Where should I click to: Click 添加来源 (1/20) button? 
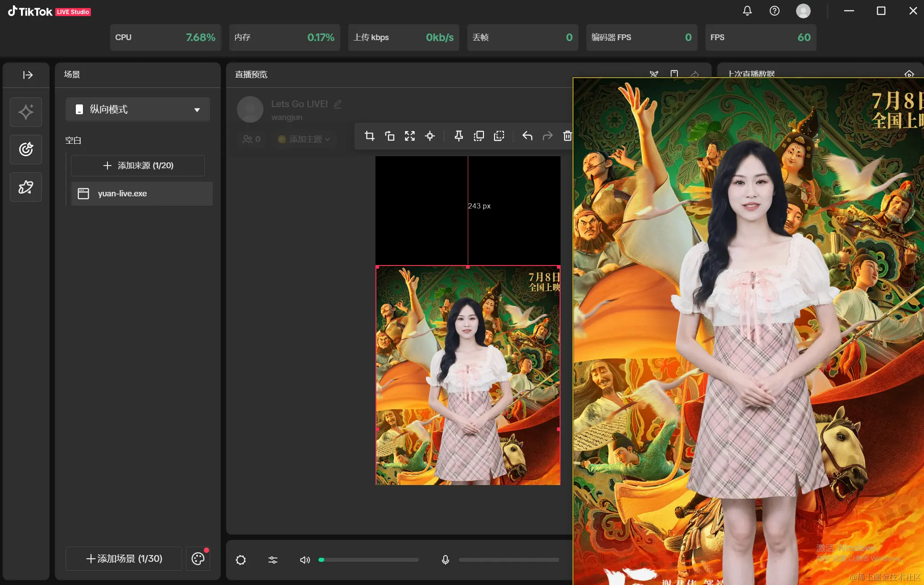[x=138, y=166]
